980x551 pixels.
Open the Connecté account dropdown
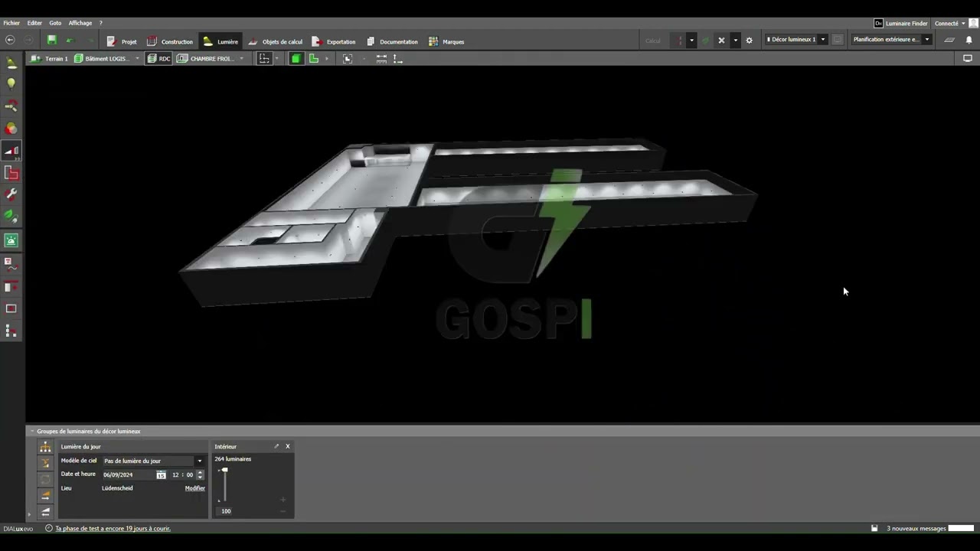pos(949,24)
